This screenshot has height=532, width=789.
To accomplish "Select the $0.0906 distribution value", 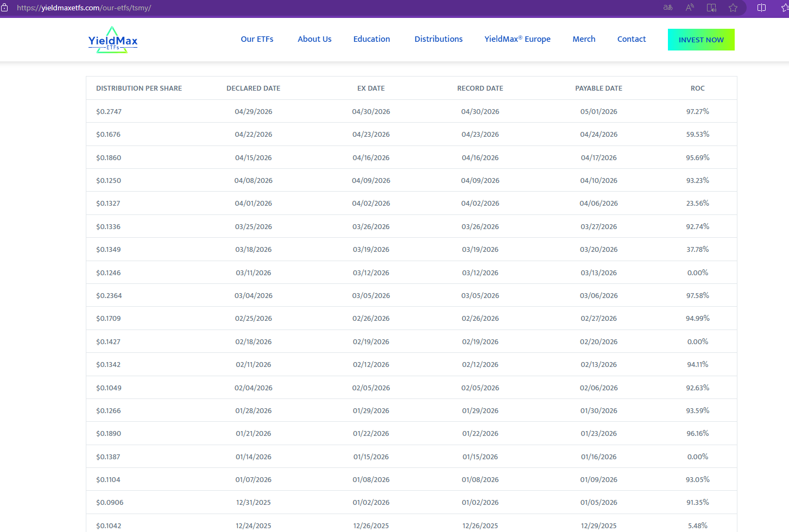I will tap(110, 503).
